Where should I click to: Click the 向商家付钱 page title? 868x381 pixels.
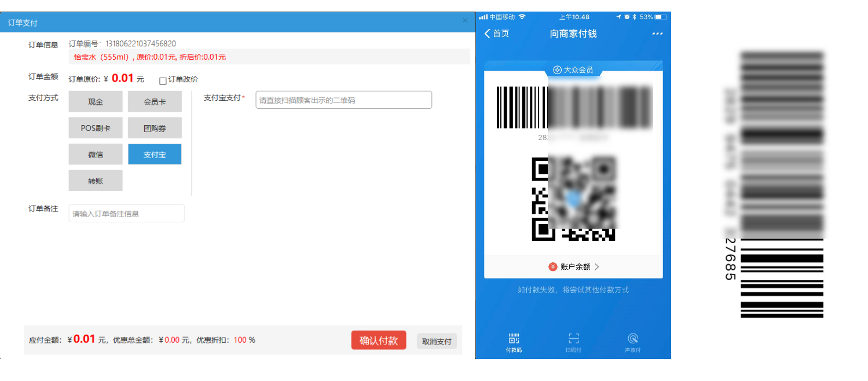[573, 34]
